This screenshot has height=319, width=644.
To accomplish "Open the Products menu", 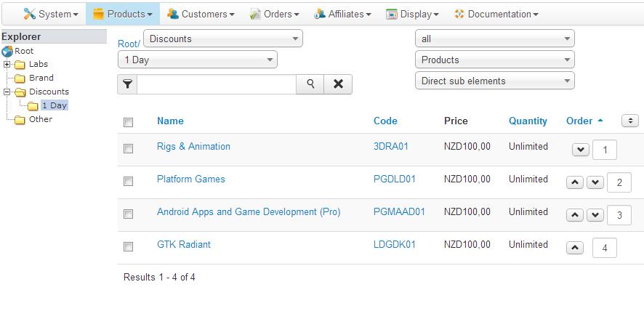I will pyautogui.click(x=123, y=14).
